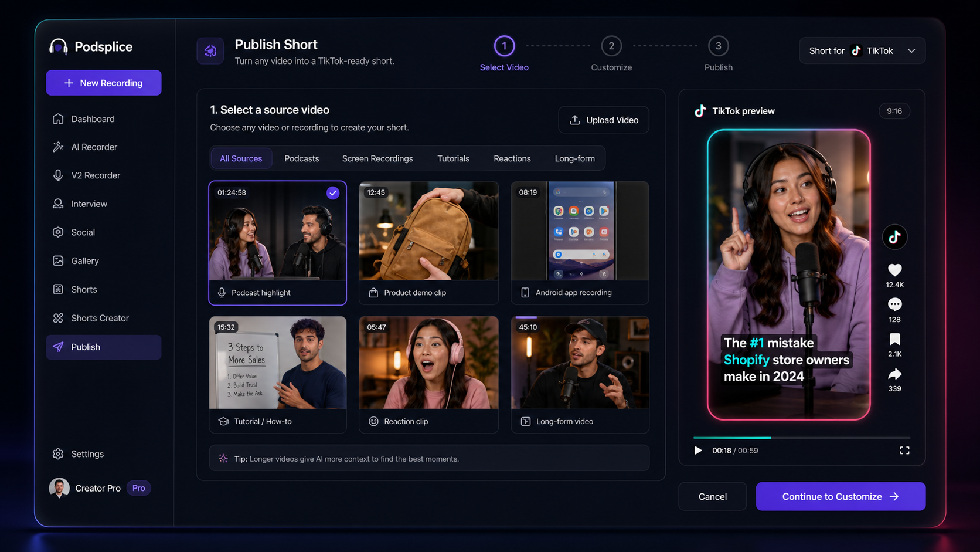Switch to the Reactions filter tab
This screenshot has width=980, height=552.
(512, 158)
